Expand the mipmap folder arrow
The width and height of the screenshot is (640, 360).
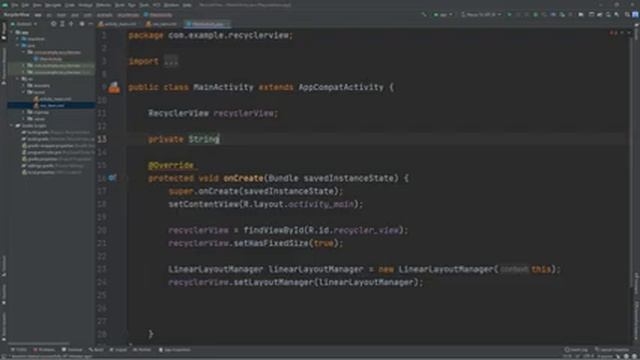24,112
